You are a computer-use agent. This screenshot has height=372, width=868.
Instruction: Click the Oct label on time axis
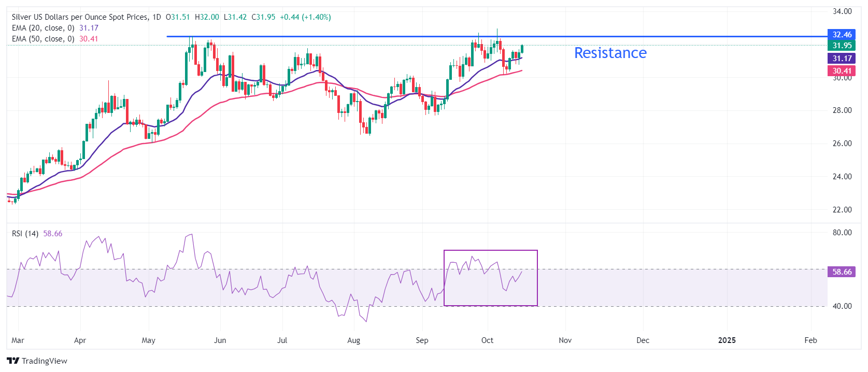pos(487,340)
